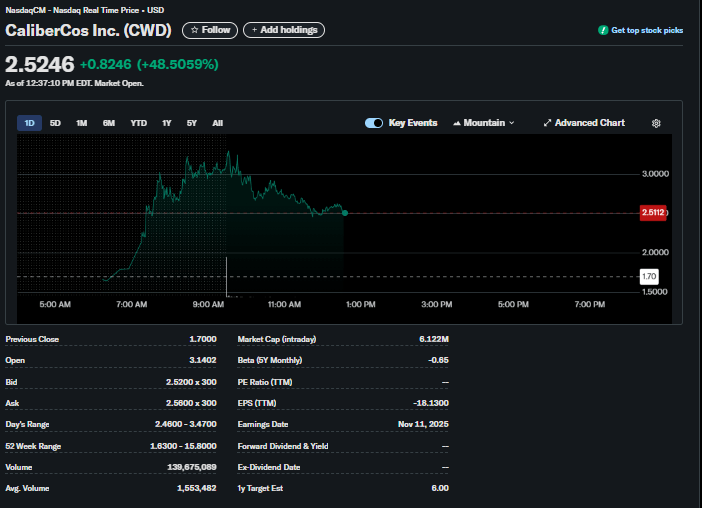
Task: Click the Advanced Chart label
Action: [590, 123]
